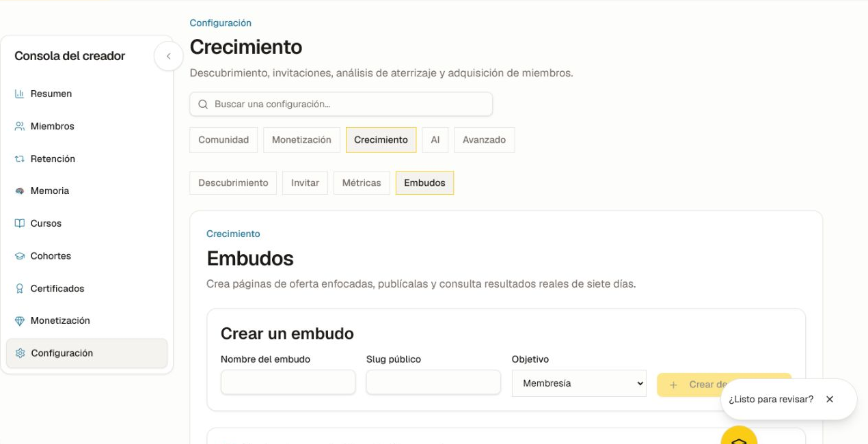Switch to the Monetización settings tab
Viewport: 868px width, 444px height.
301,140
